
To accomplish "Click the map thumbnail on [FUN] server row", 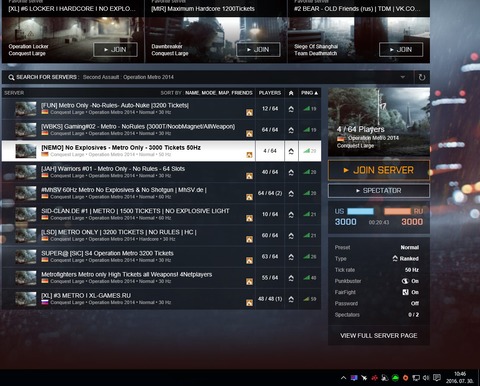I will (x=26, y=109).
